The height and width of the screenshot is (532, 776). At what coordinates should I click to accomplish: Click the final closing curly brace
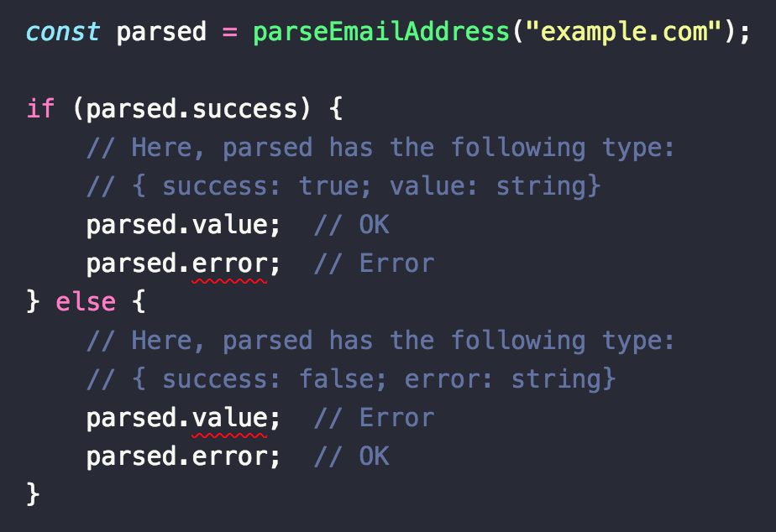(33, 494)
